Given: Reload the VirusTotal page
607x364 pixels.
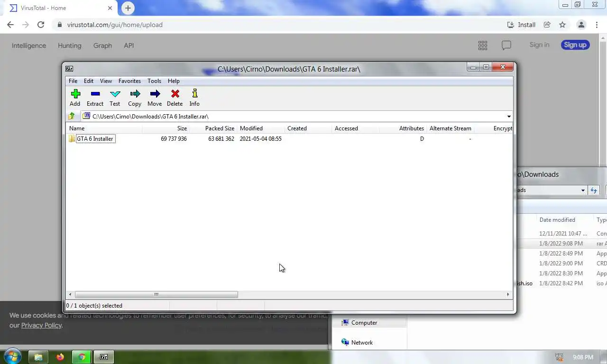Looking at the screenshot, I should coord(41,25).
